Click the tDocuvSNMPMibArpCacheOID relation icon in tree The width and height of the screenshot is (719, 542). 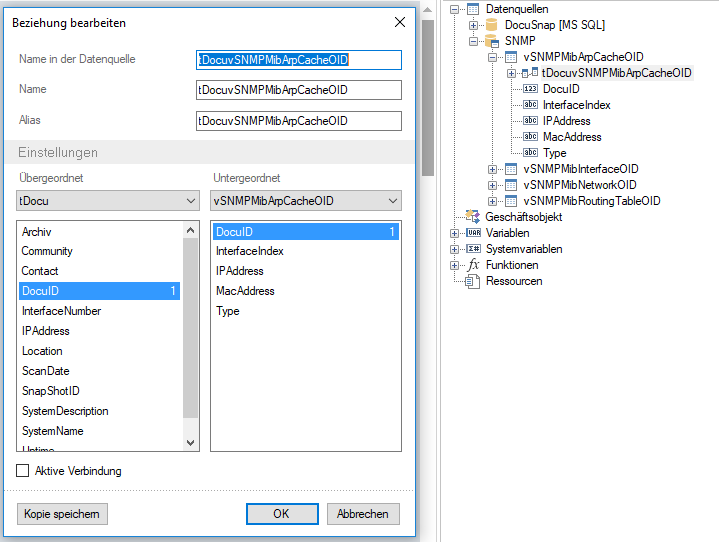point(530,72)
